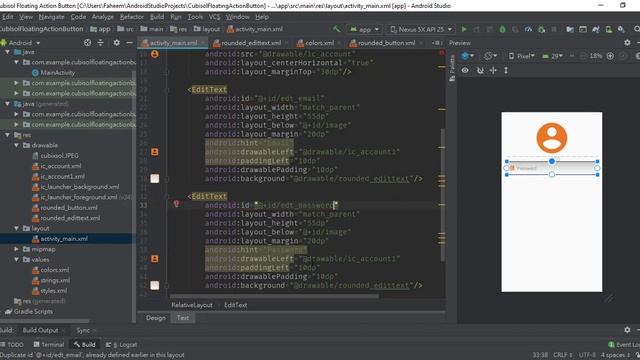Screen dimensions: 640x360
Task: Open the Terminal tool window
Action: coord(49,345)
